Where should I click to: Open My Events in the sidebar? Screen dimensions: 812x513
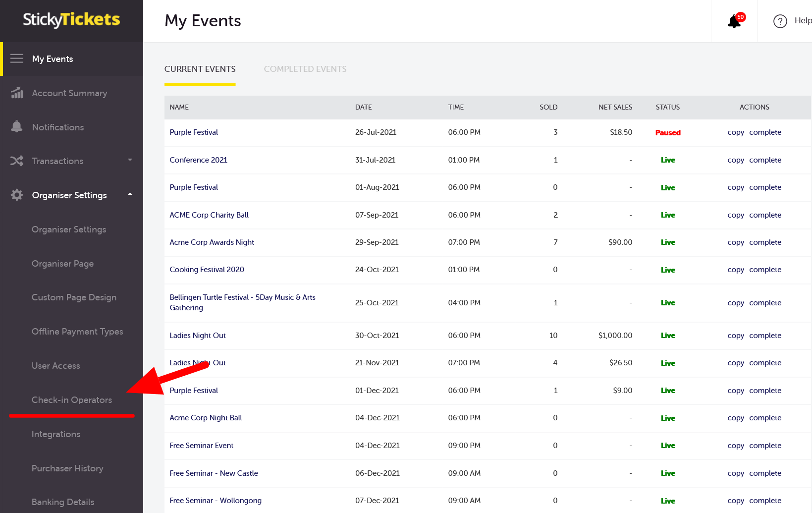[x=53, y=59]
